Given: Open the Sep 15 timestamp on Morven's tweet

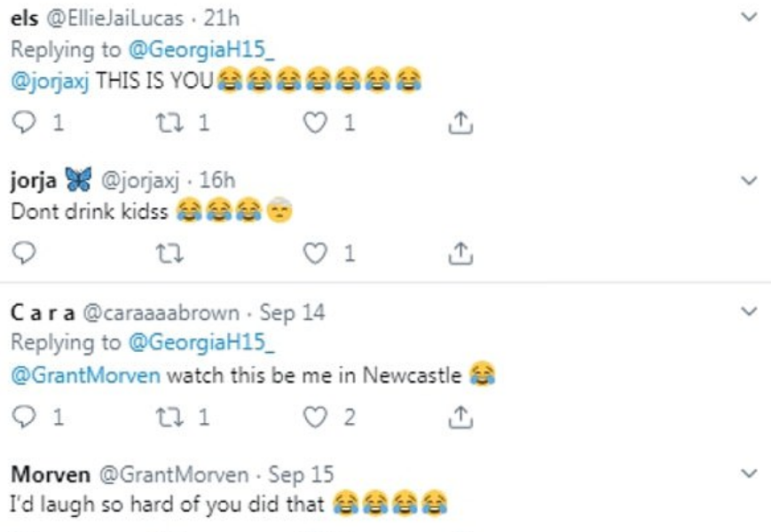Looking at the screenshot, I should pos(301,475).
